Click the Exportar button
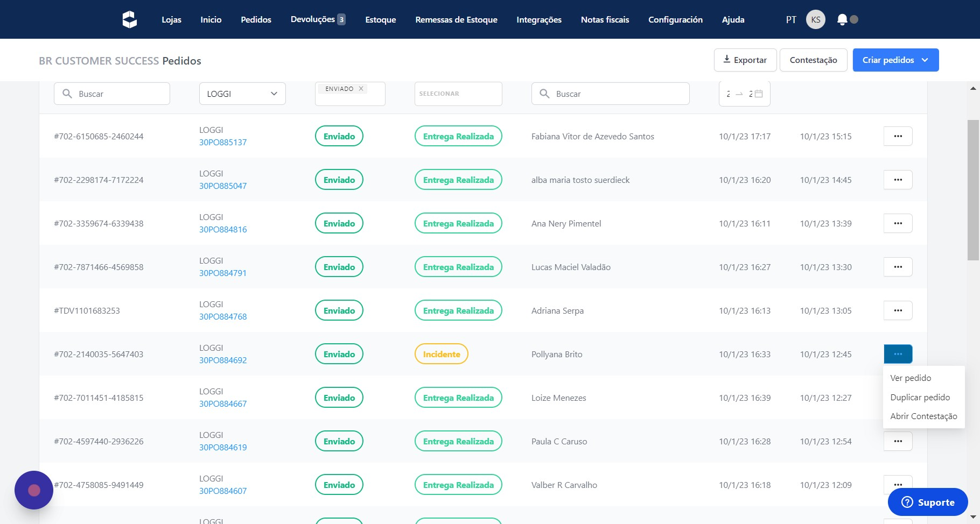This screenshot has height=524, width=980. (745, 60)
